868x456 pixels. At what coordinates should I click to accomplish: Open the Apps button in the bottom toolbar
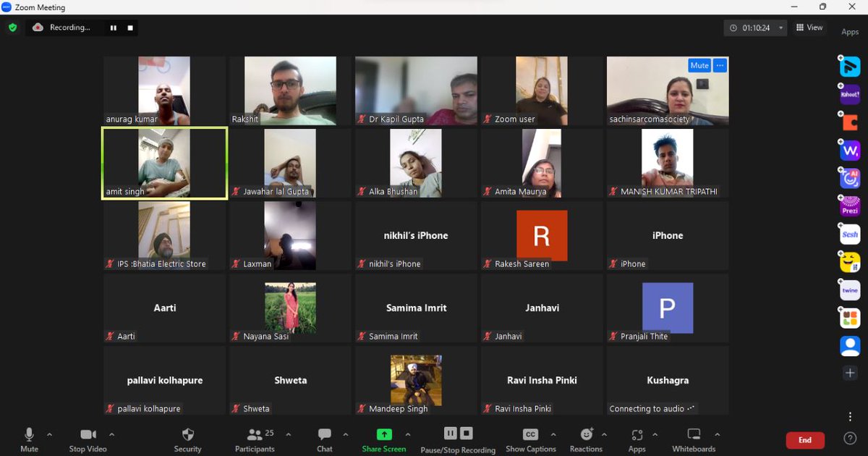pos(637,439)
